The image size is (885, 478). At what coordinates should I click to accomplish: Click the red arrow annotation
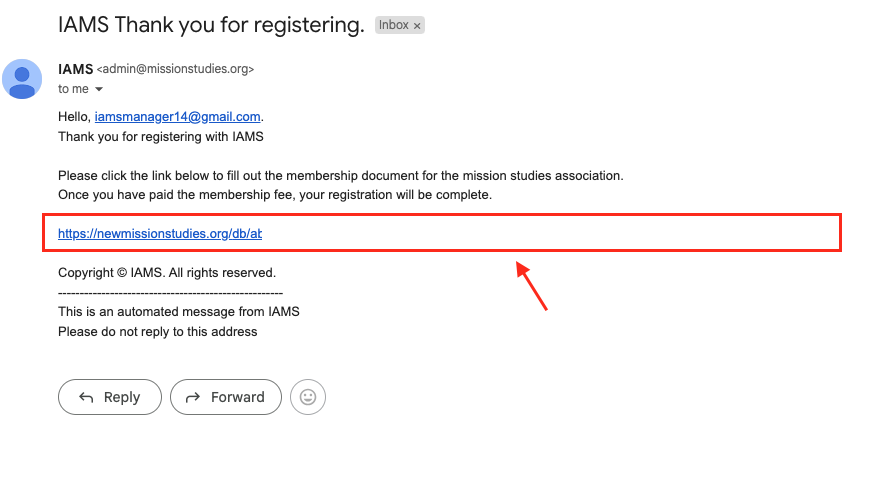pyautogui.click(x=532, y=286)
